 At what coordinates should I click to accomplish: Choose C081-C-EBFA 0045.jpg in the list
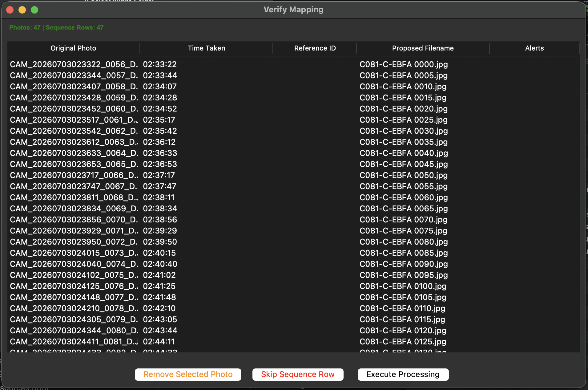(x=404, y=164)
